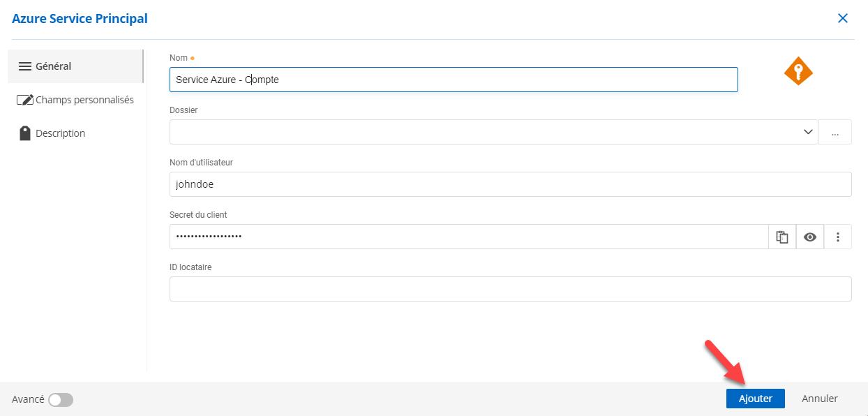
Task: Click inside the Dossier combo box
Action: [481, 132]
